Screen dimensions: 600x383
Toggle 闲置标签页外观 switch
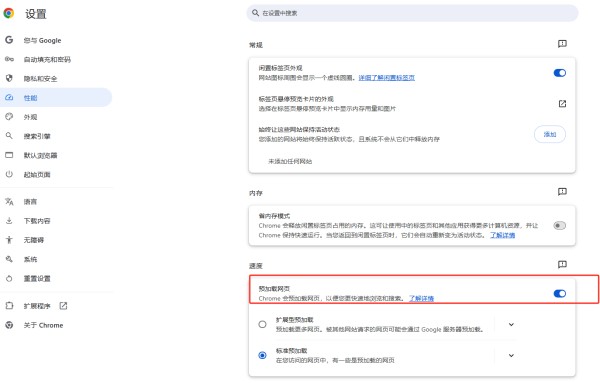(559, 73)
